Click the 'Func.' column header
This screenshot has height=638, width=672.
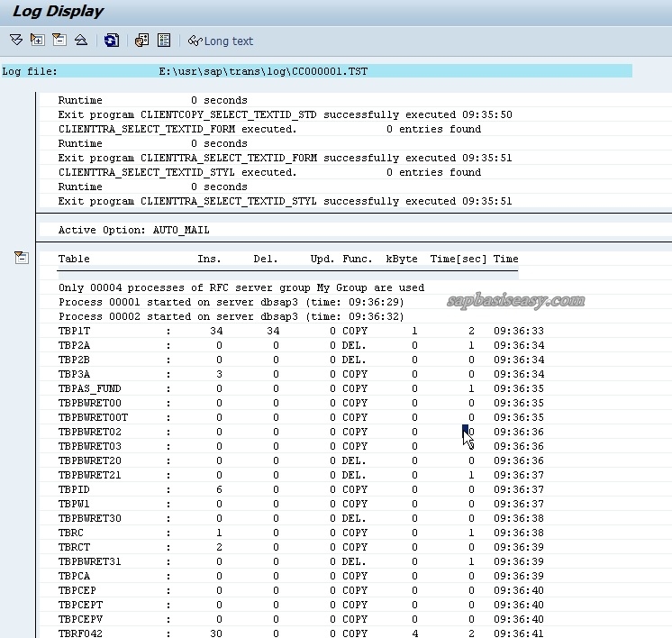358,259
